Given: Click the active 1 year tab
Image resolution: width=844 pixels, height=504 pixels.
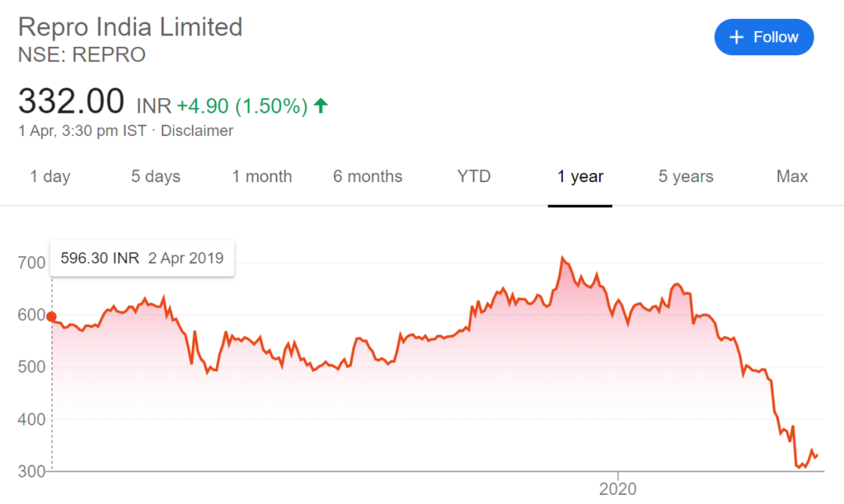Looking at the screenshot, I should (x=580, y=176).
